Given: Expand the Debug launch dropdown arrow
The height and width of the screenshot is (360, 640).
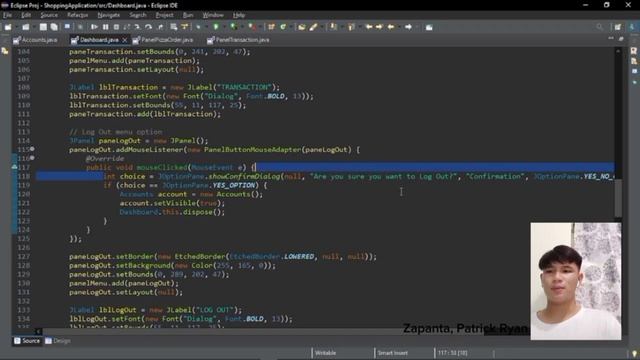Looking at the screenshot, I should [x=207, y=27].
